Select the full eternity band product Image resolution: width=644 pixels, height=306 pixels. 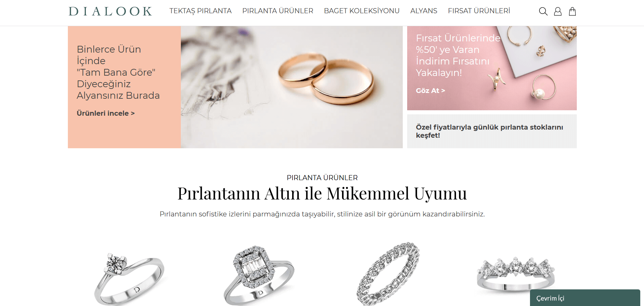(388, 274)
